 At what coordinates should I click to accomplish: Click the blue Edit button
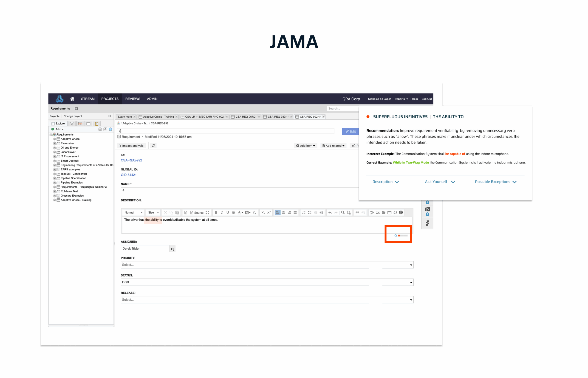pos(350,132)
